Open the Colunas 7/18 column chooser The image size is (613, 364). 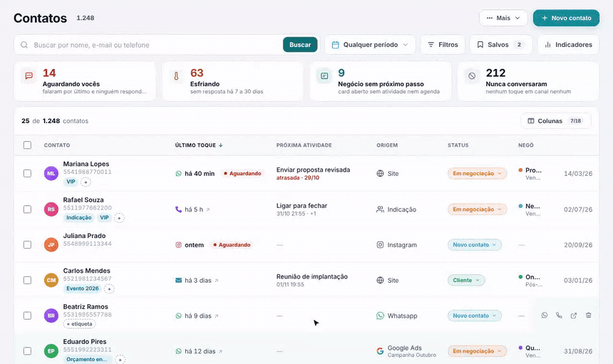click(555, 121)
